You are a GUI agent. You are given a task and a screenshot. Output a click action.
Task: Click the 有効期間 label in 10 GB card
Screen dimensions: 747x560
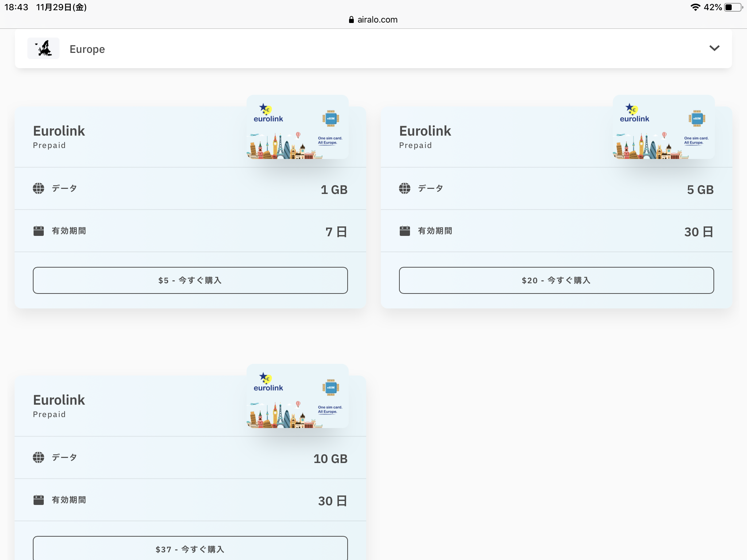(x=69, y=500)
